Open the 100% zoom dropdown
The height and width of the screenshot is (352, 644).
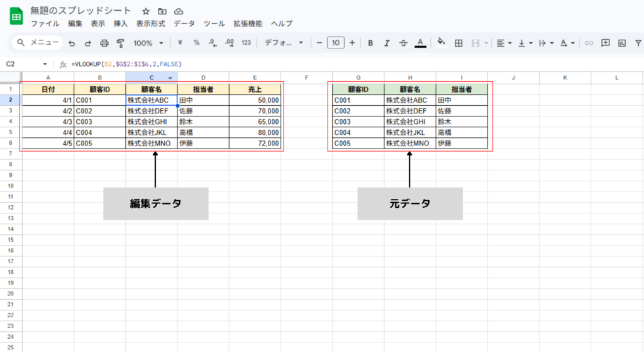point(148,43)
